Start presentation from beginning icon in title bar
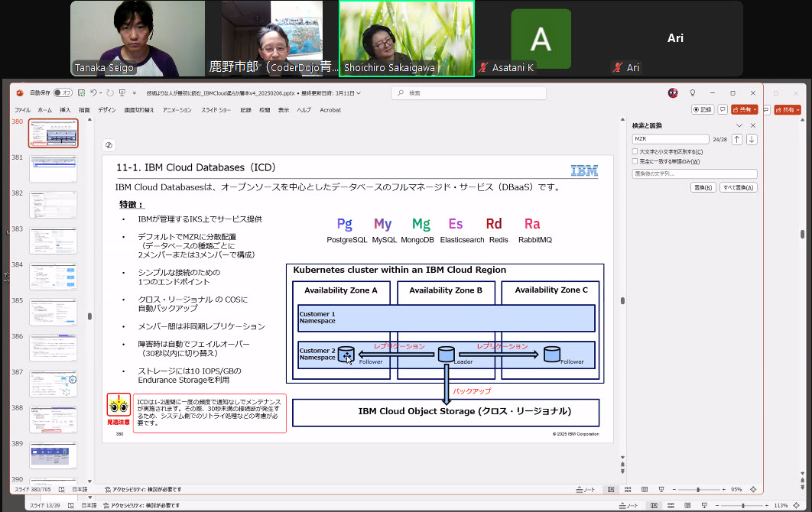Viewport: 812px width, 512px height. tap(122, 92)
